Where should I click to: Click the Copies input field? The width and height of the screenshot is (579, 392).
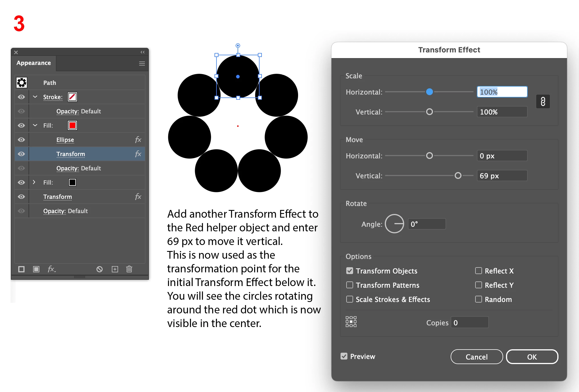click(x=469, y=322)
